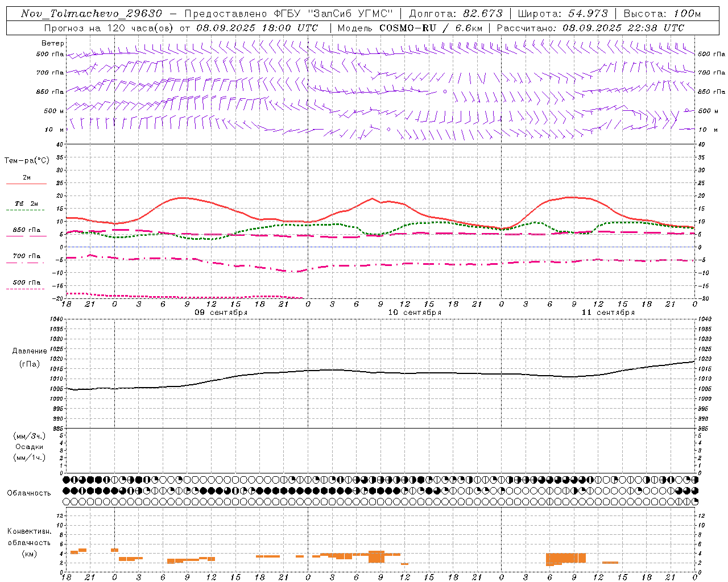Click the dotted line sample under the temperature-panel 500 гПа legend
The image size is (728, 582).
tap(25, 289)
